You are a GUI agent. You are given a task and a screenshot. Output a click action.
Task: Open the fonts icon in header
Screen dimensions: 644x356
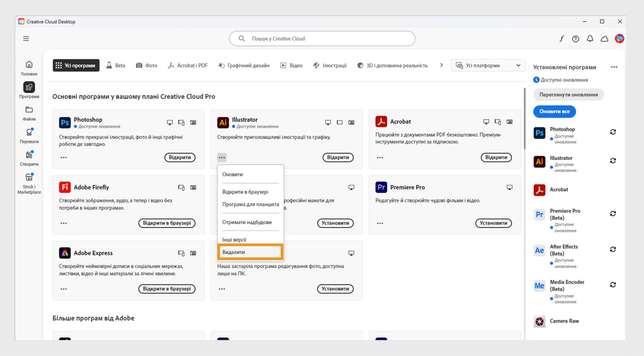[561, 39]
